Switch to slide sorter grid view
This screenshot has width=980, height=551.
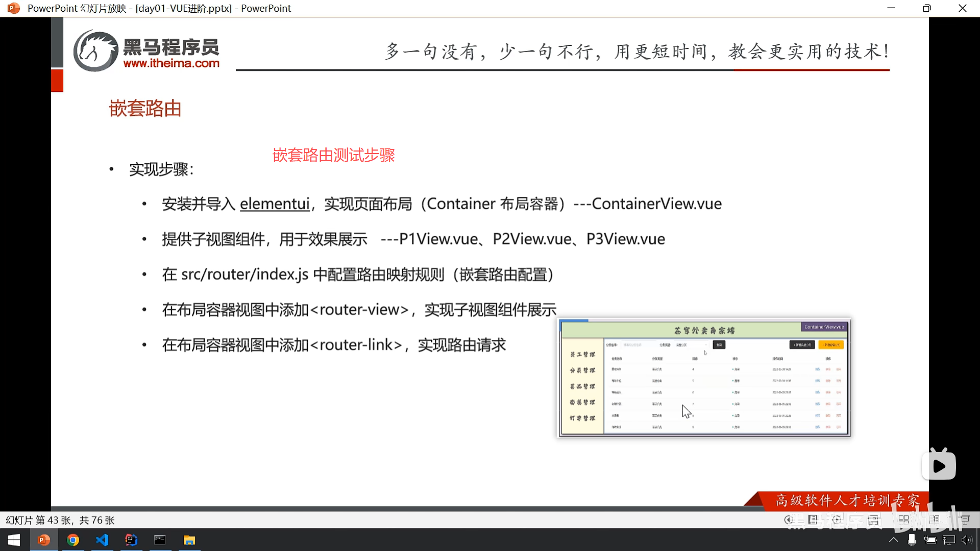(903, 520)
